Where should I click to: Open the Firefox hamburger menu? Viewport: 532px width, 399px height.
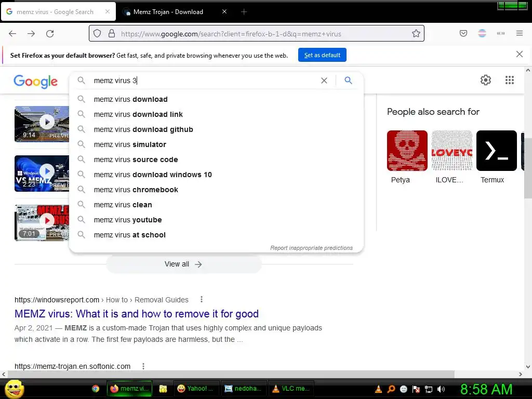[x=520, y=33]
